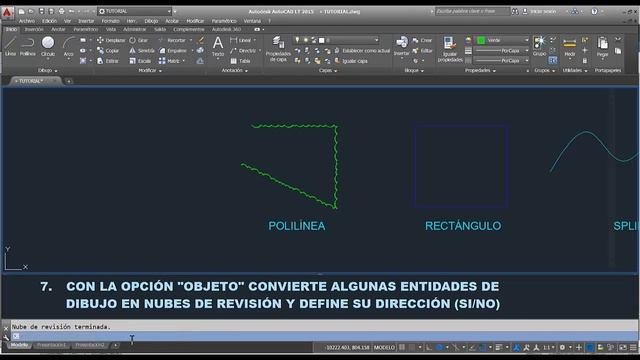
Task: Click Igualar propiedades tool
Action: point(450,49)
